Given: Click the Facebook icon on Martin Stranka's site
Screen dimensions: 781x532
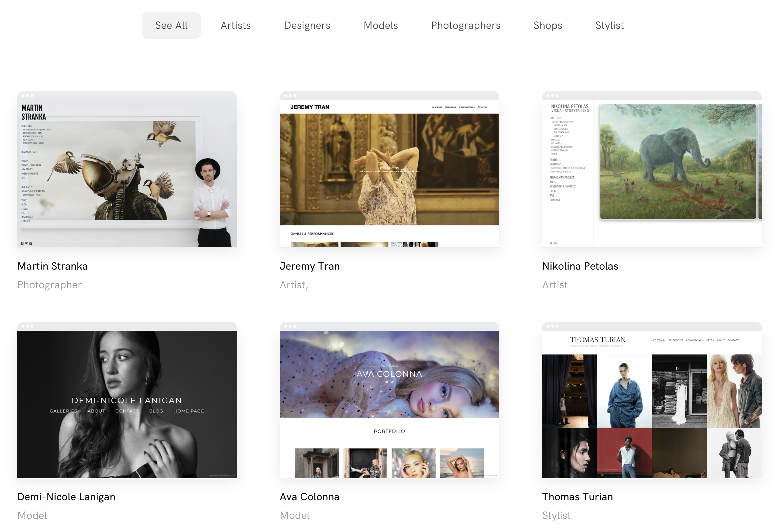Looking at the screenshot, I should click(22, 243).
